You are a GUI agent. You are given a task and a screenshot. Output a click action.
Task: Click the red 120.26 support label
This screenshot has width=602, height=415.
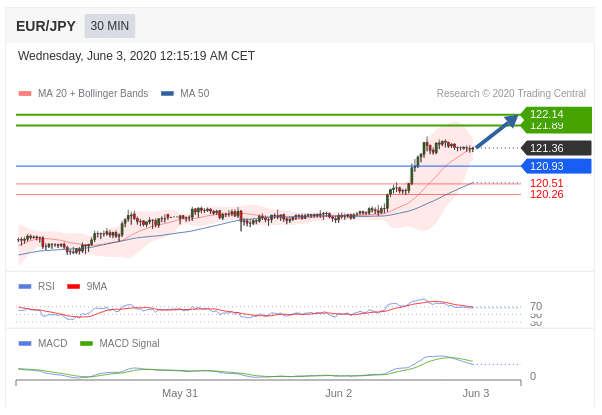[546, 194]
